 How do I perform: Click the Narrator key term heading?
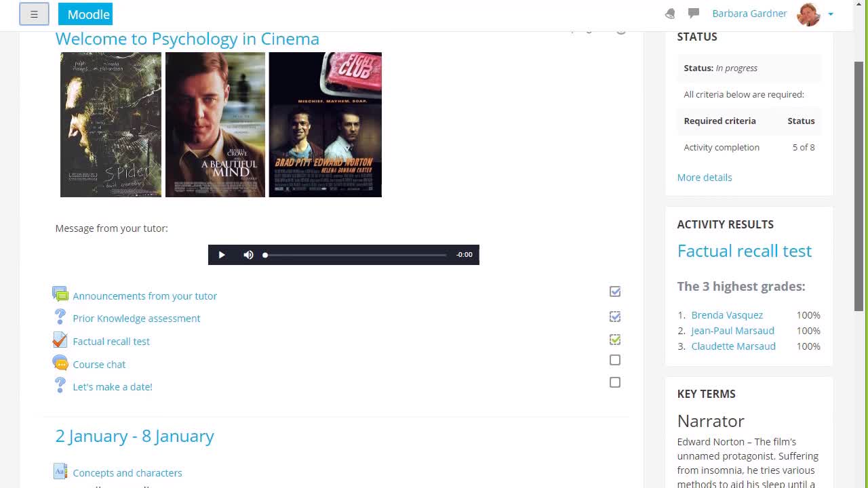click(x=711, y=421)
